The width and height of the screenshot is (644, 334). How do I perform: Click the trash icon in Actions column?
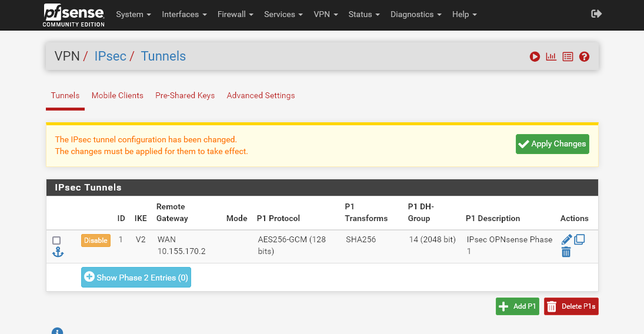click(x=566, y=252)
